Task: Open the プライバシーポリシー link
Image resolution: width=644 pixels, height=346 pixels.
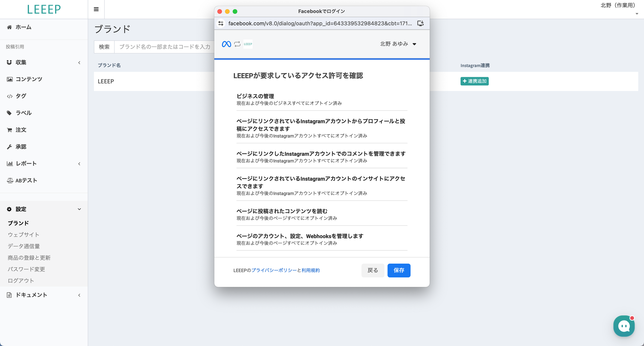Action: point(274,270)
